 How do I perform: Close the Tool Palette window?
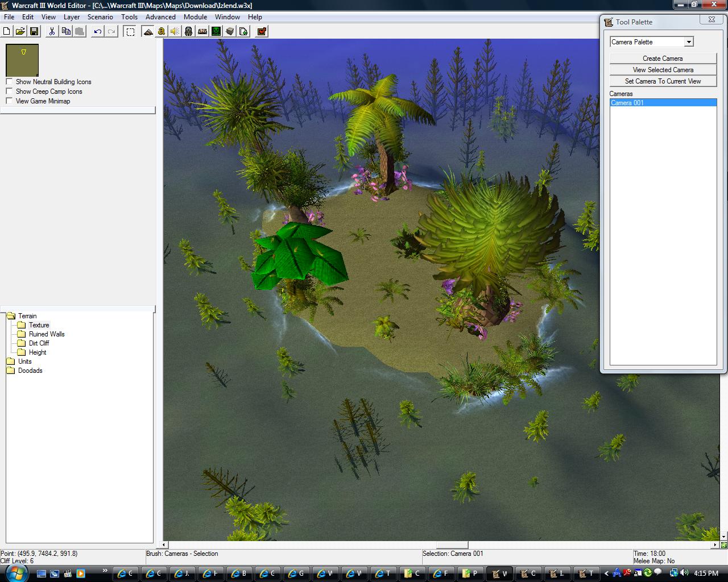click(712, 19)
